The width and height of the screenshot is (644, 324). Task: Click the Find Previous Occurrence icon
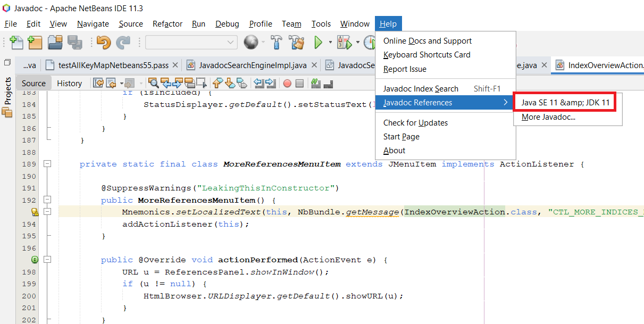(x=166, y=83)
